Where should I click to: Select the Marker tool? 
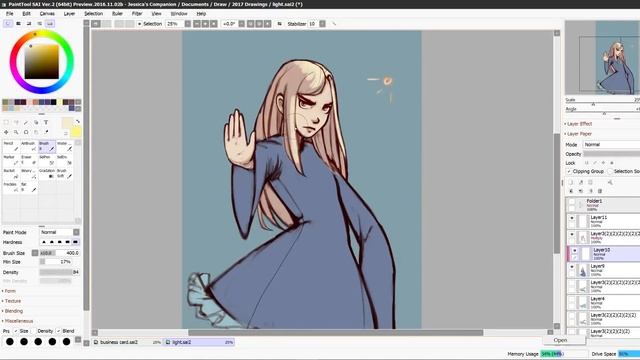click(x=11, y=160)
